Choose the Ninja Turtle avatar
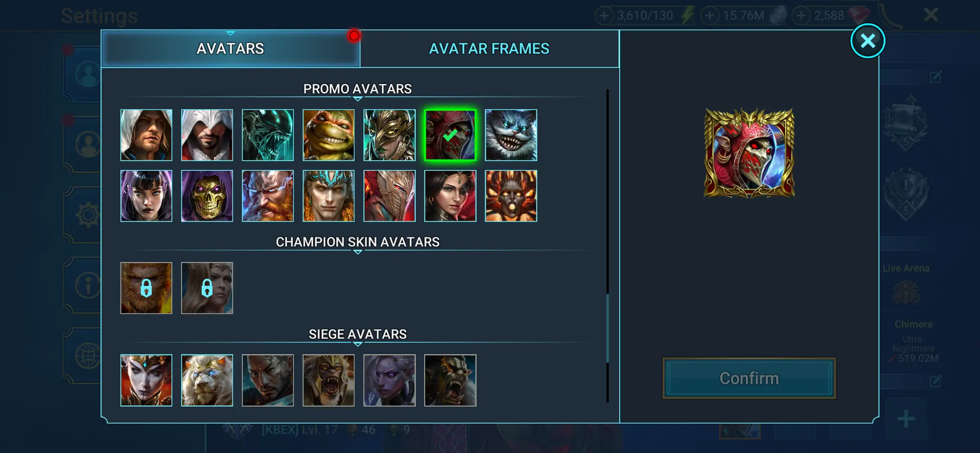The height and width of the screenshot is (453, 980). pyautogui.click(x=328, y=135)
